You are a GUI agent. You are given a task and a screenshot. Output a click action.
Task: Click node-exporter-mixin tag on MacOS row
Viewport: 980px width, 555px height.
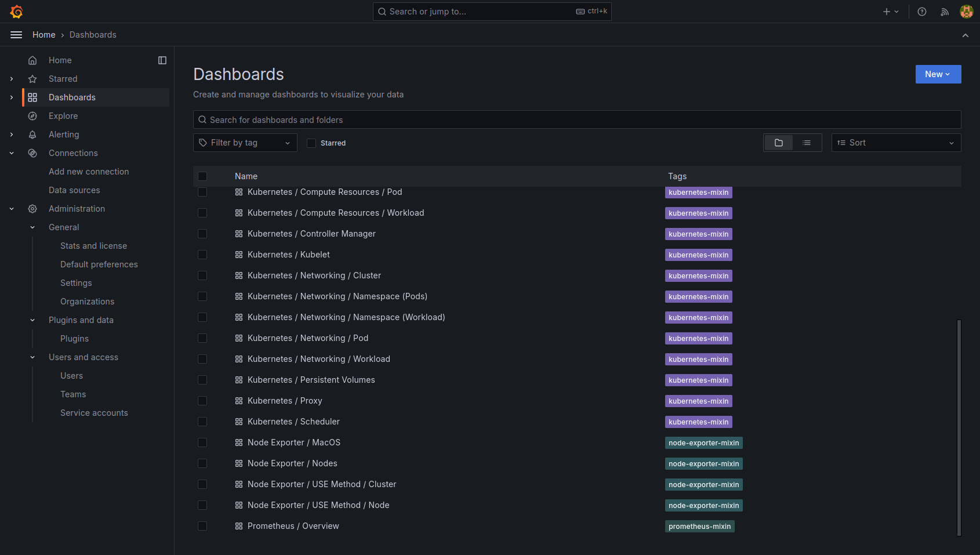click(703, 443)
